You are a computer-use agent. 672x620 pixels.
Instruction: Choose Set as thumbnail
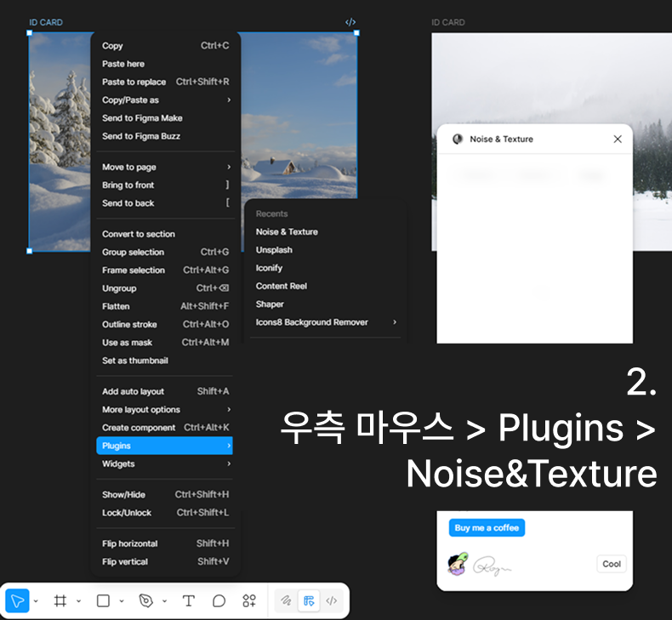tap(165, 361)
